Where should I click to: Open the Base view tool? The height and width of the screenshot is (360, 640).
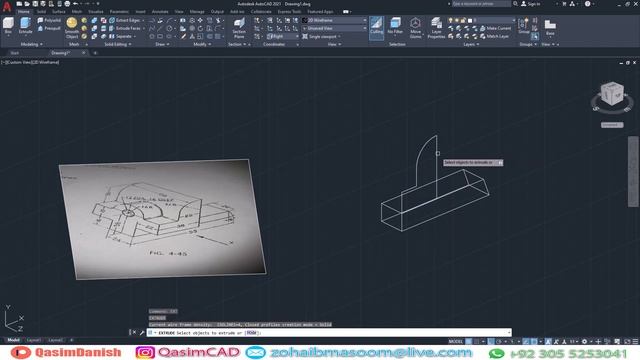(x=550, y=27)
